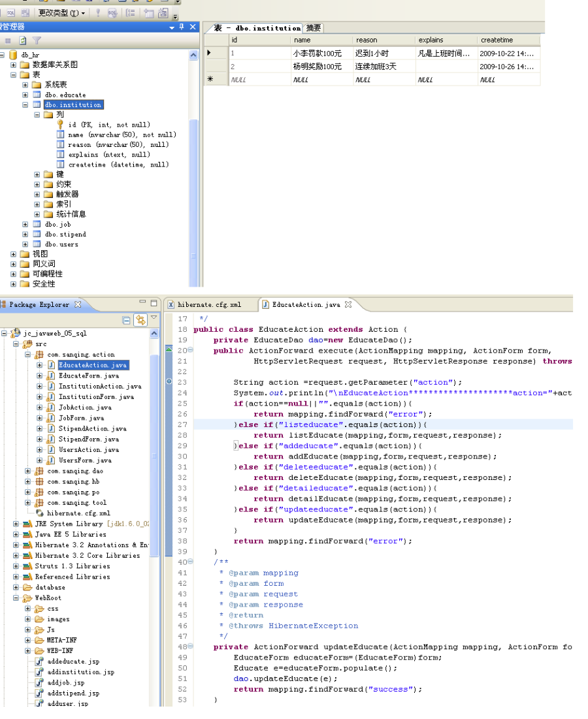This screenshot has height=719, width=588.
Task: Fold the Javadoc comment at line 40
Action: click(x=191, y=562)
